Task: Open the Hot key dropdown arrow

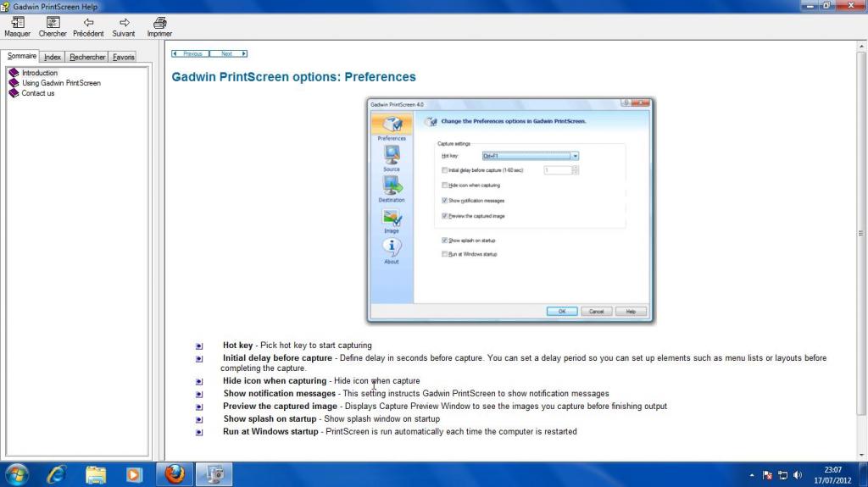Action: [576, 156]
